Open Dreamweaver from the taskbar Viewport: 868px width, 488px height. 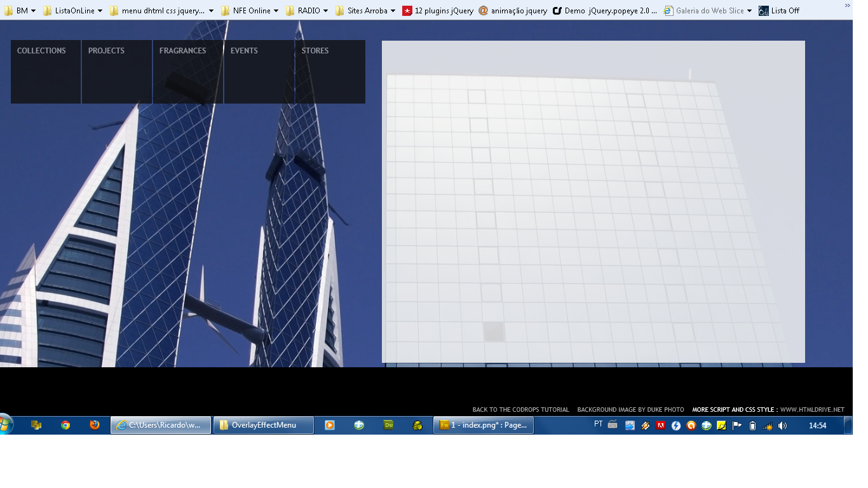(389, 425)
